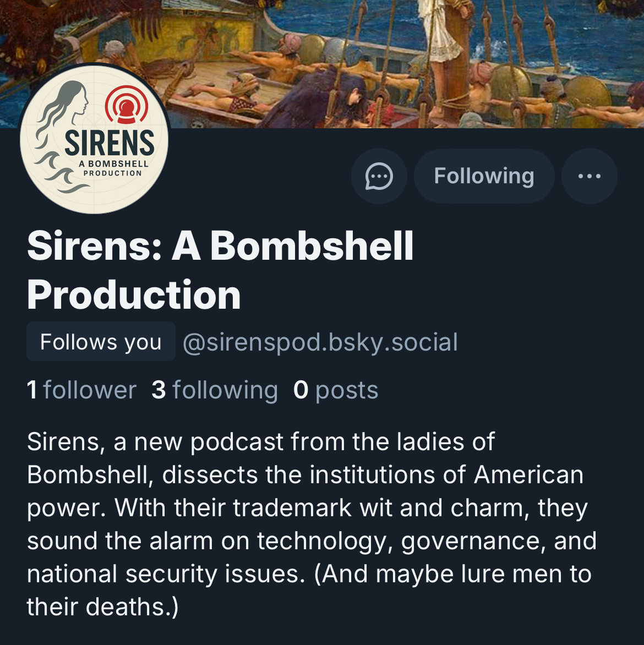Click the 0 posts count

(x=336, y=390)
